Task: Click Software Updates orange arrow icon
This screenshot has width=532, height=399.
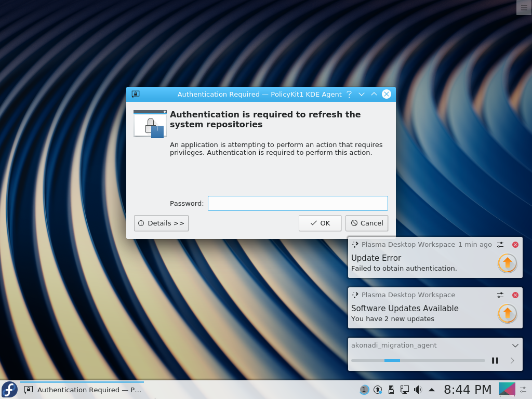Action: pyautogui.click(x=507, y=313)
